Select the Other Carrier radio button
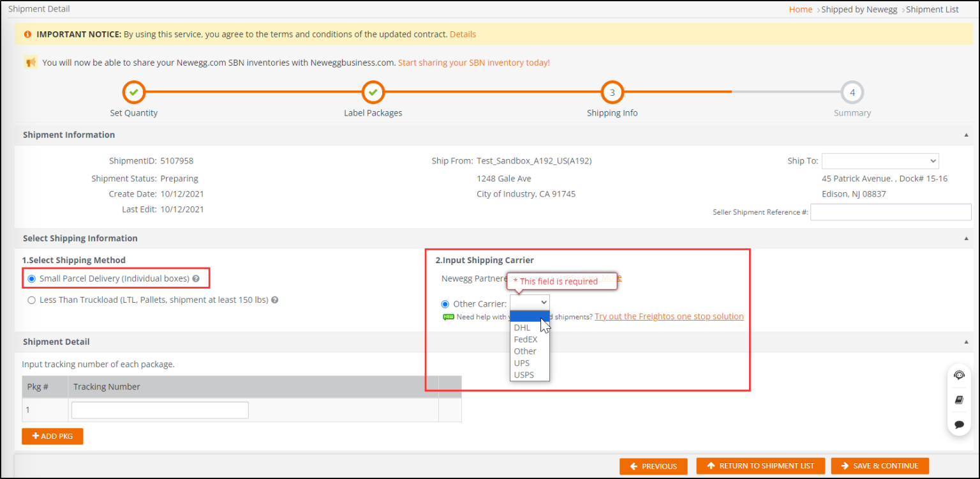This screenshot has height=479, width=980. 445,303
